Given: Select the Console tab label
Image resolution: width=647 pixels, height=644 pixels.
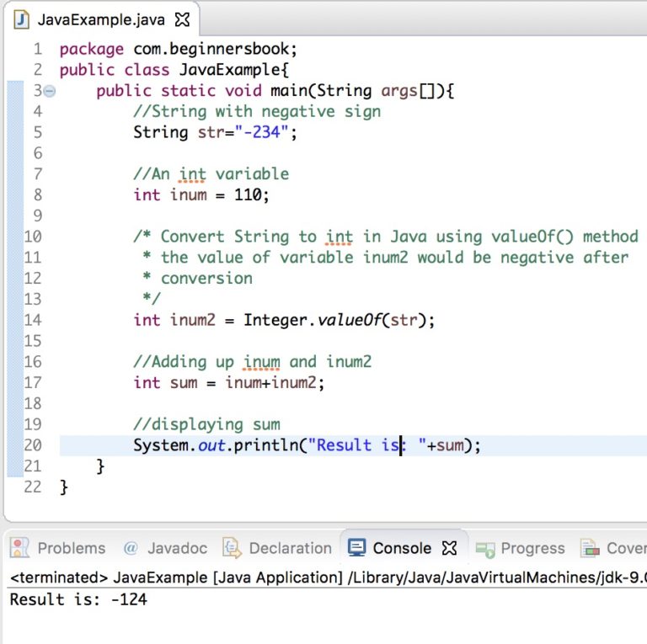Looking at the screenshot, I should [x=402, y=548].
